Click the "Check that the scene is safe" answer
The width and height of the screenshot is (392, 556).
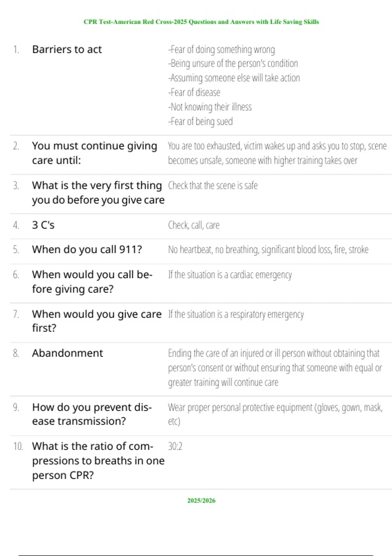point(213,185)
